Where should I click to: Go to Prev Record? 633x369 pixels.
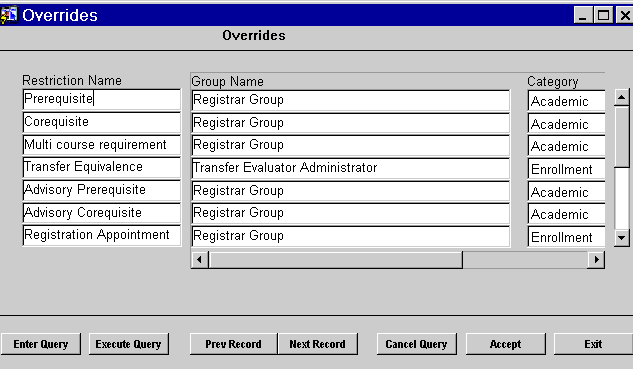(233, 344)
